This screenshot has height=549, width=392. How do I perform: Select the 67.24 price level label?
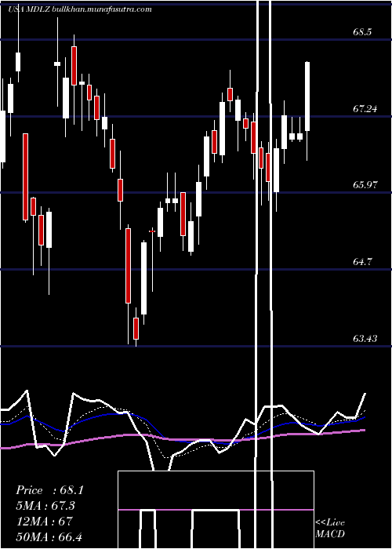point(365,109)
